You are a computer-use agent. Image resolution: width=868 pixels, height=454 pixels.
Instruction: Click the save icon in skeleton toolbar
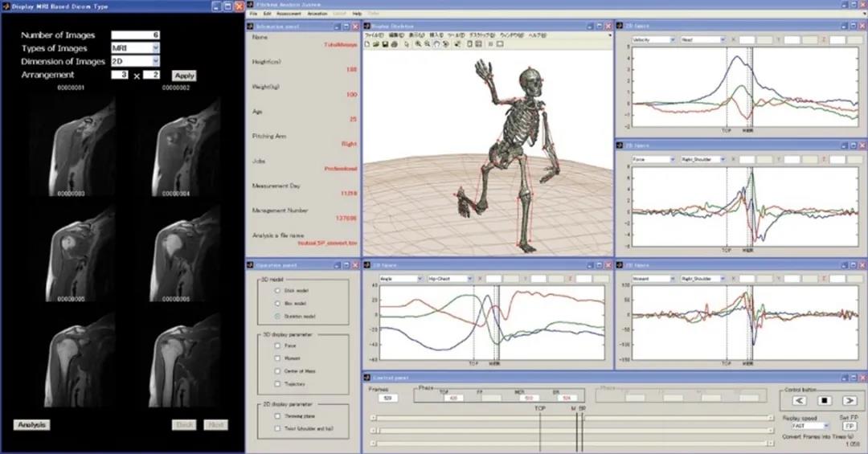click(x=385, y=44)
